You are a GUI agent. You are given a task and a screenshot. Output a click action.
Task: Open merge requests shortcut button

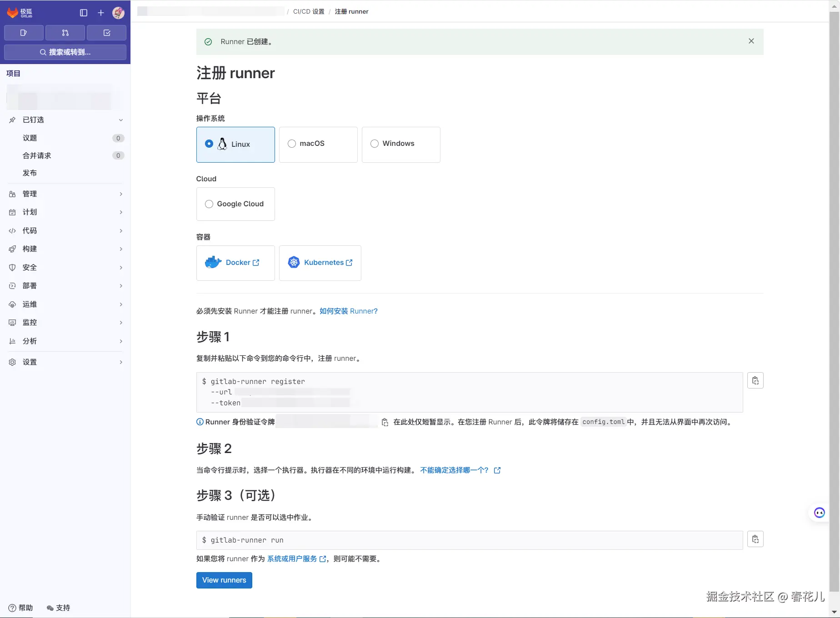[x=65, y=33]
